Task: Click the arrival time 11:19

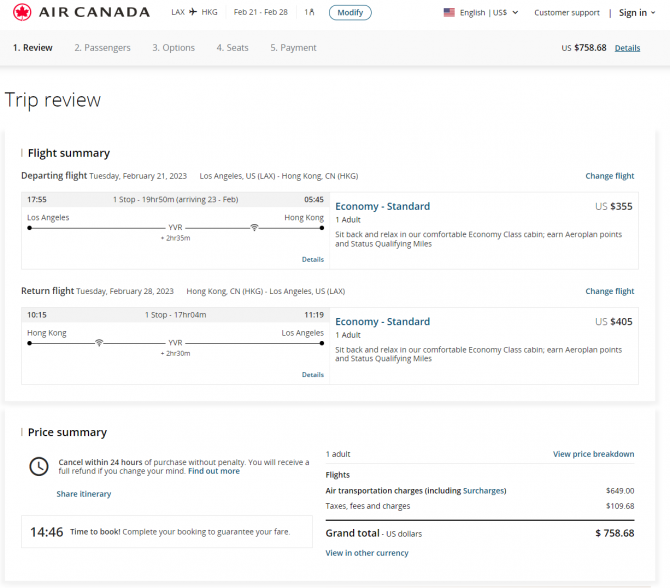Action: point(314,315)
